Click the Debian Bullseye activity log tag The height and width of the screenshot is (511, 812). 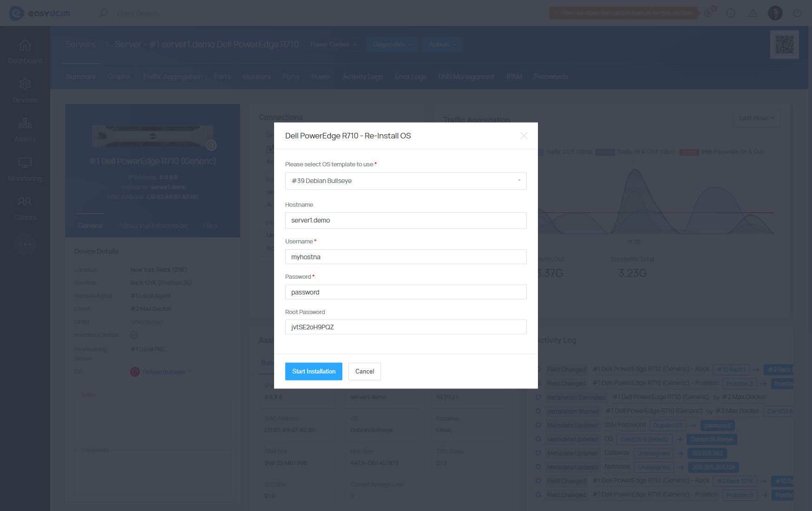pyautogui.click(x=712, y=439)
